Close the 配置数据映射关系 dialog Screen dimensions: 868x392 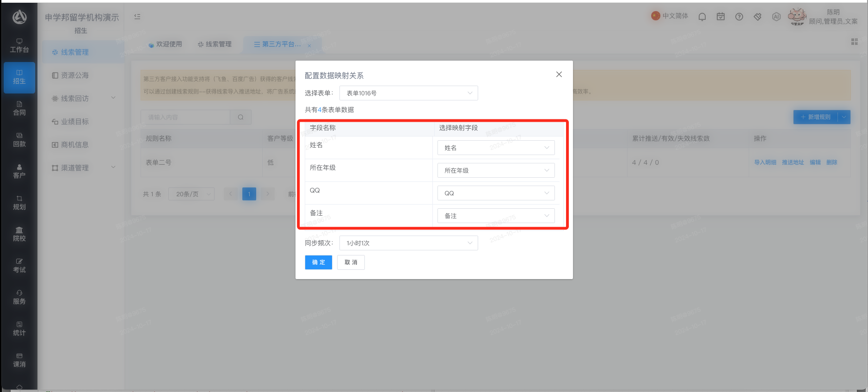pos(559,75)
